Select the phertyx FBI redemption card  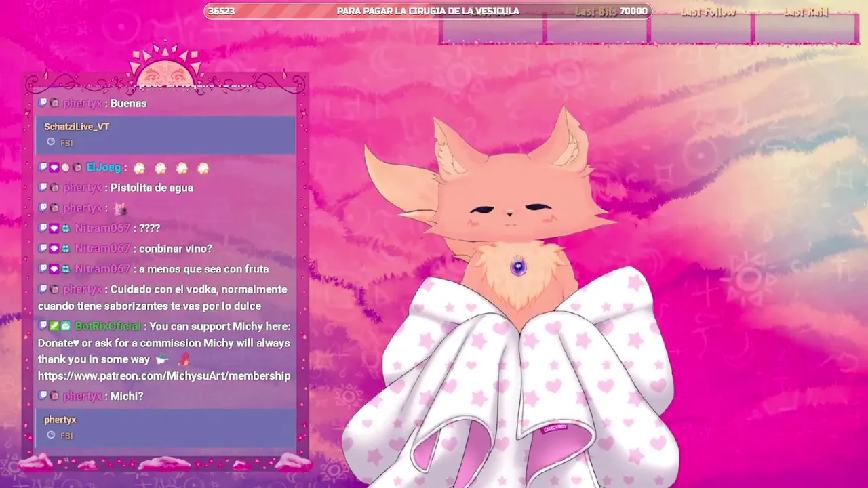(x=165, y=428)
